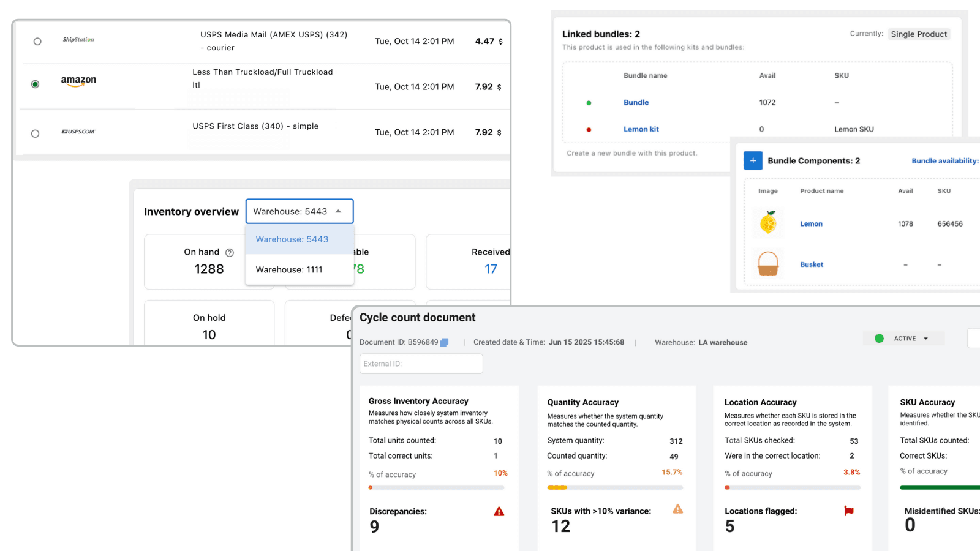This screenshot has height=551, width=980.
Task: Open the On hand tooltip question mark
Action: tap(229, 252)
